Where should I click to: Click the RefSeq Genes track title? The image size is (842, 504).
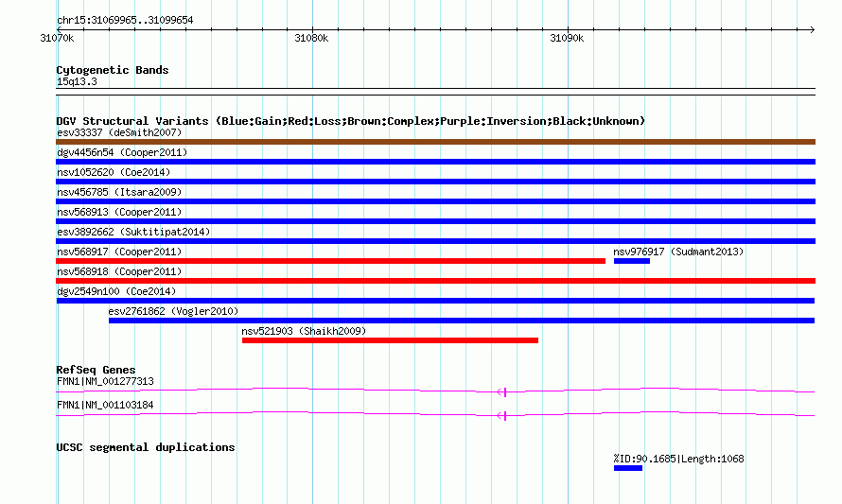coord(96,370)
